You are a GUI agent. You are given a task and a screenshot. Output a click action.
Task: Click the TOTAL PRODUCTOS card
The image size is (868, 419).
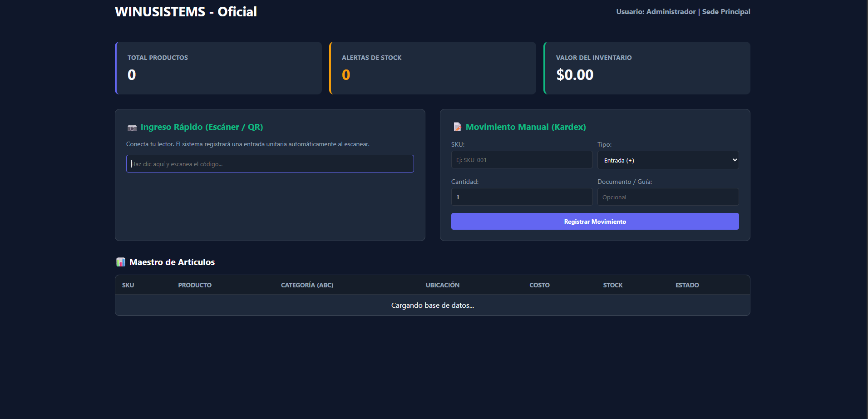pyautogui.click(x=218, y=68)
